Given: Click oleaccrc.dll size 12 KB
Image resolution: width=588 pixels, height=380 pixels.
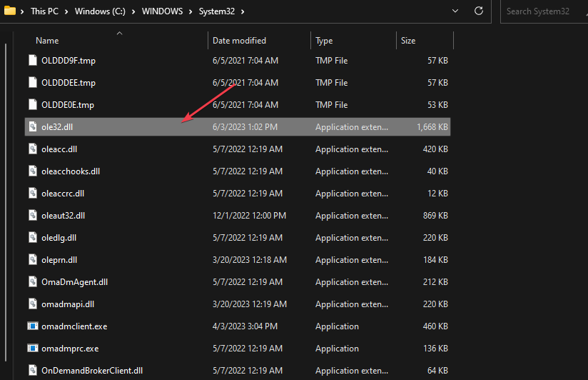Looking at the screenshot, I should coord(437,194).
